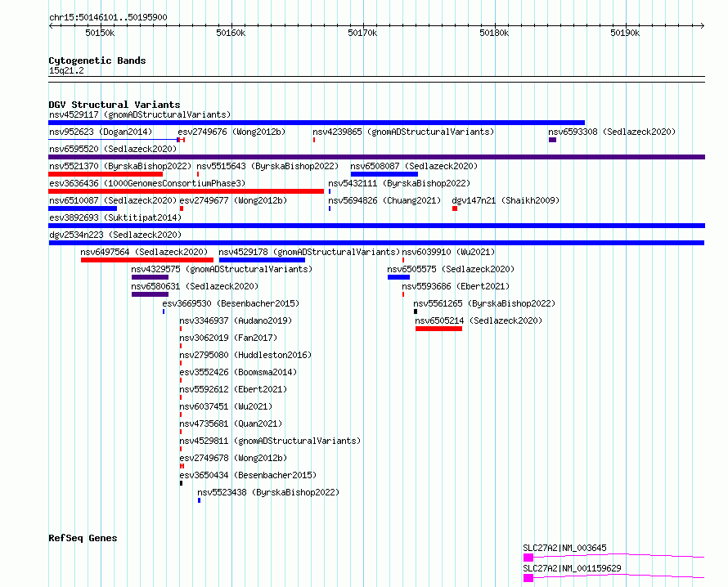Select nsv6580631 (Sedlazeck2020) label
This screenshot has width=728, height=587.
click(x=195, y=286)
